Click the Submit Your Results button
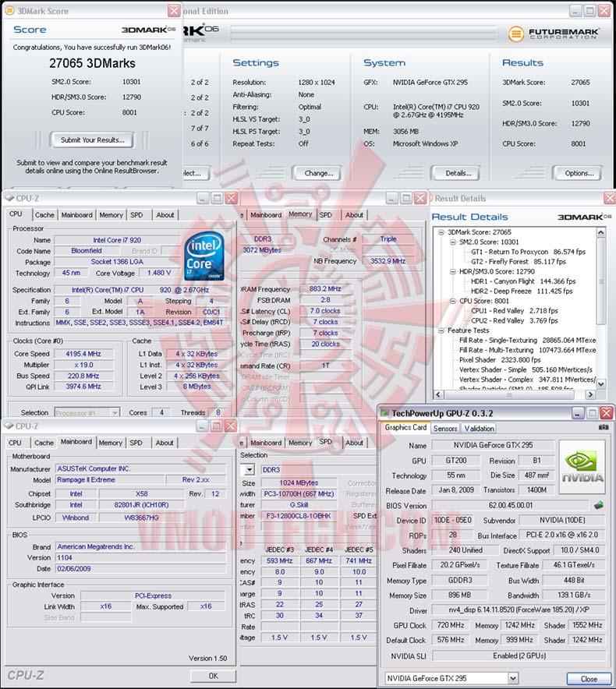 click(92, 140)
